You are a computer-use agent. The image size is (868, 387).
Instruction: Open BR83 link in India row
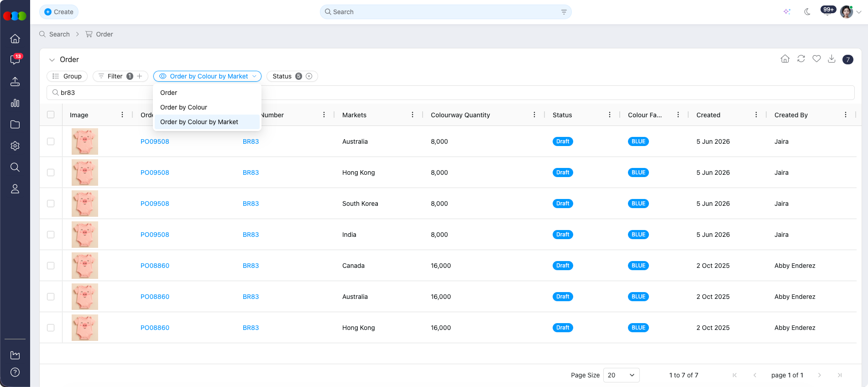tap(251, 235)
